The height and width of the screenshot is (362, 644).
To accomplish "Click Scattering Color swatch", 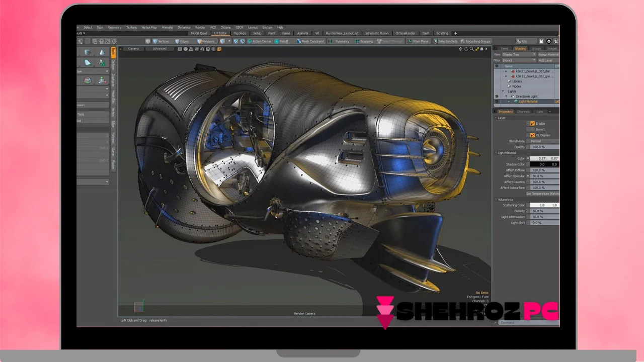I will [x=544, y=205].
